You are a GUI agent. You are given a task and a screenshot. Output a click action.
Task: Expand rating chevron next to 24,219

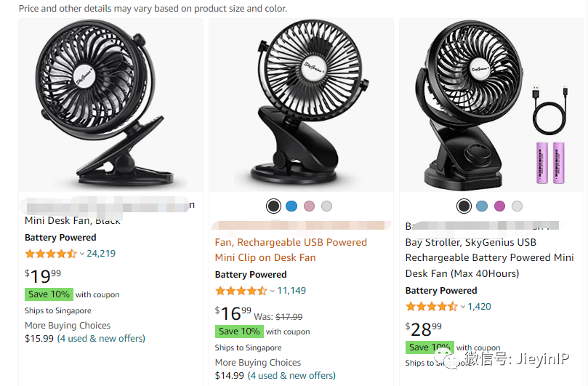[82, 254]
